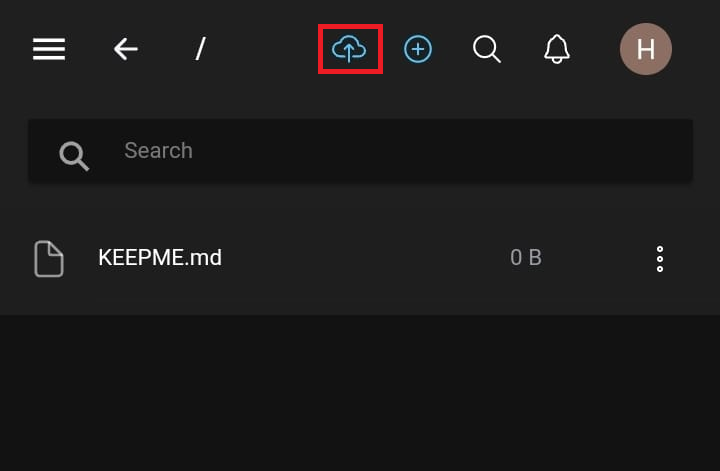Create a new item with plus icon
Screen dimensions: 720x471
coord(418,49)
